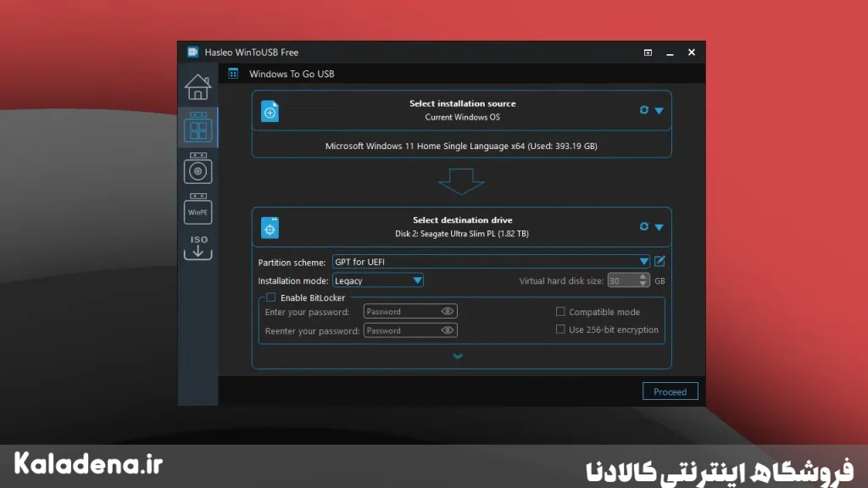Go to the Home sidebar icon
868x488 pixels.
(198, 87)
